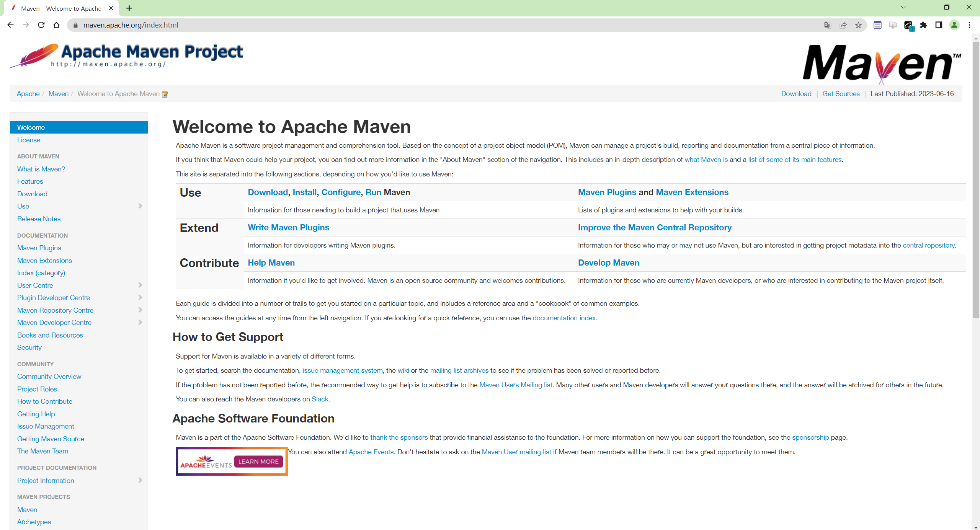
Task: Expand Maven Repository Centre arrow
Action: 140,310
